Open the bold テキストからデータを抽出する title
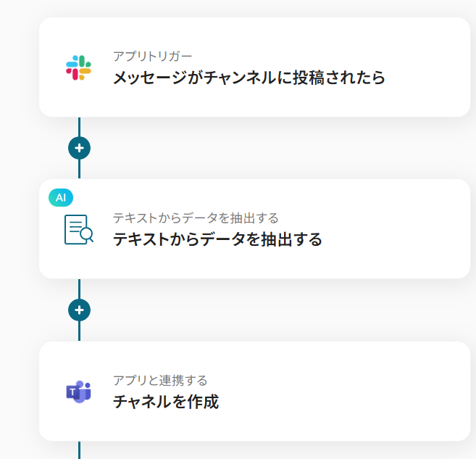 [x=217, y=239]
